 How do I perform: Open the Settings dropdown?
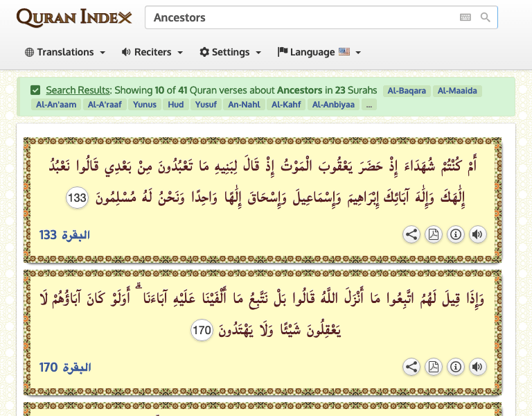click(x=230, y=52)
